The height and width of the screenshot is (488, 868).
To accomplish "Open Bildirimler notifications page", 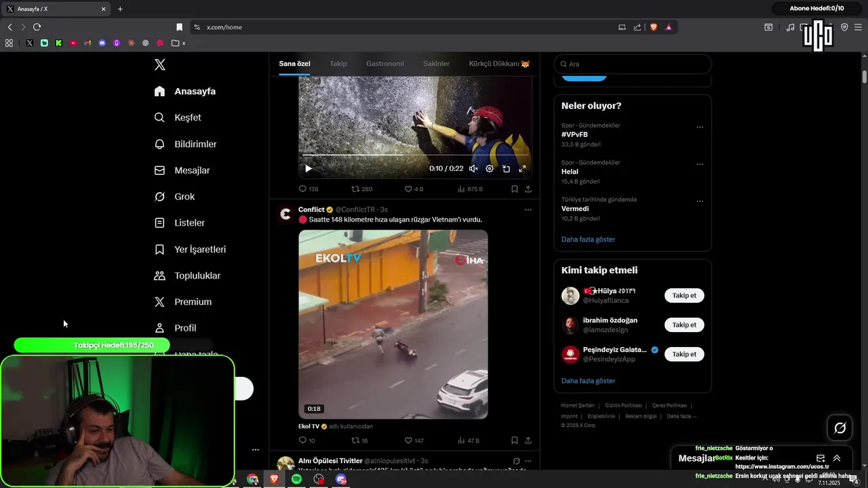I will pyautogui.click(x=186, y=144).
